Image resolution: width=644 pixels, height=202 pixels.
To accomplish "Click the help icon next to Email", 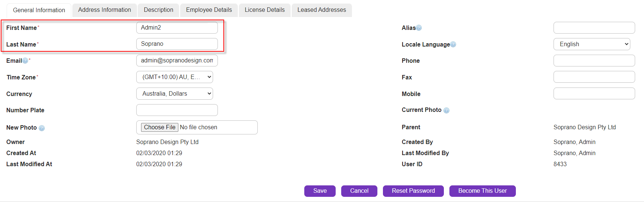I will click(x=25, y=61).
